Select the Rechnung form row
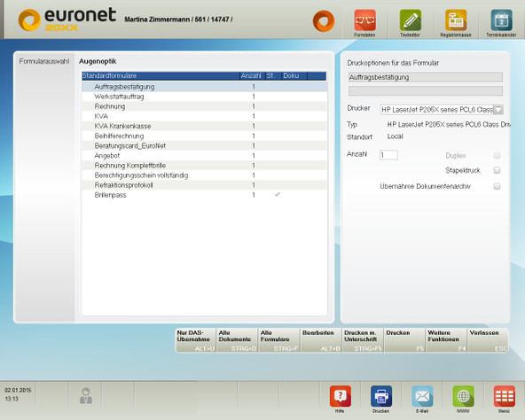 [204, 106]
